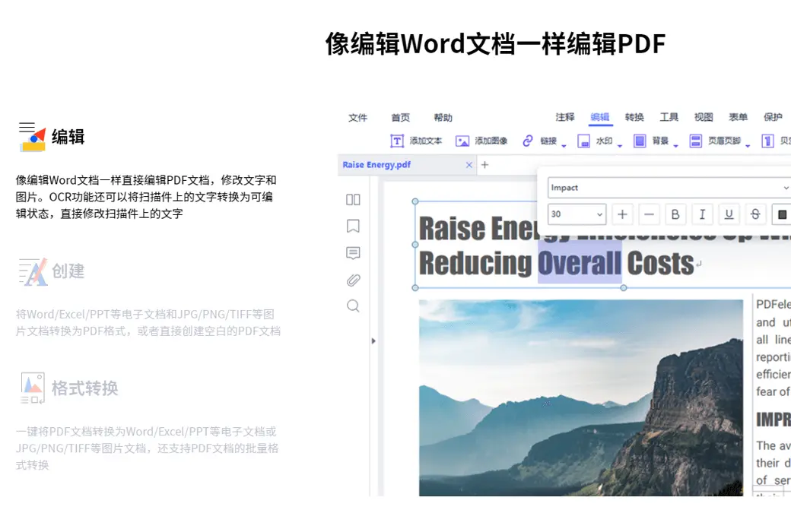Open the font size 30 dropdown

click(x=577, y=214)
